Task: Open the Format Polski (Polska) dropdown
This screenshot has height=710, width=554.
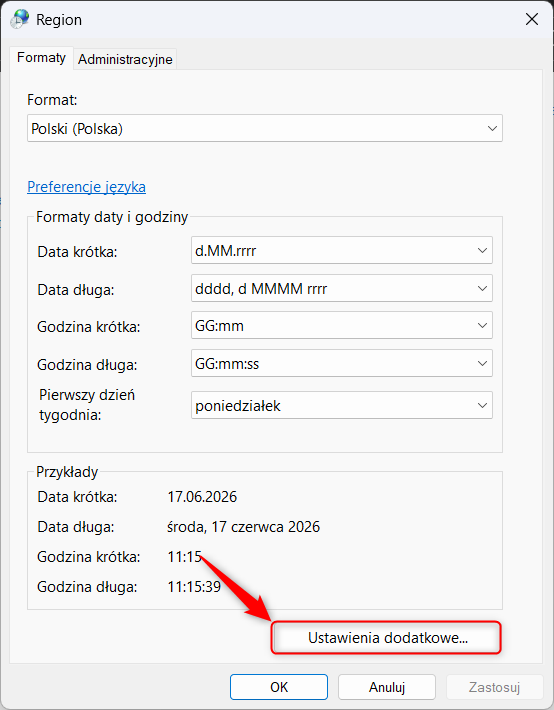Action: pyautogui.click(x=265, y=129)
